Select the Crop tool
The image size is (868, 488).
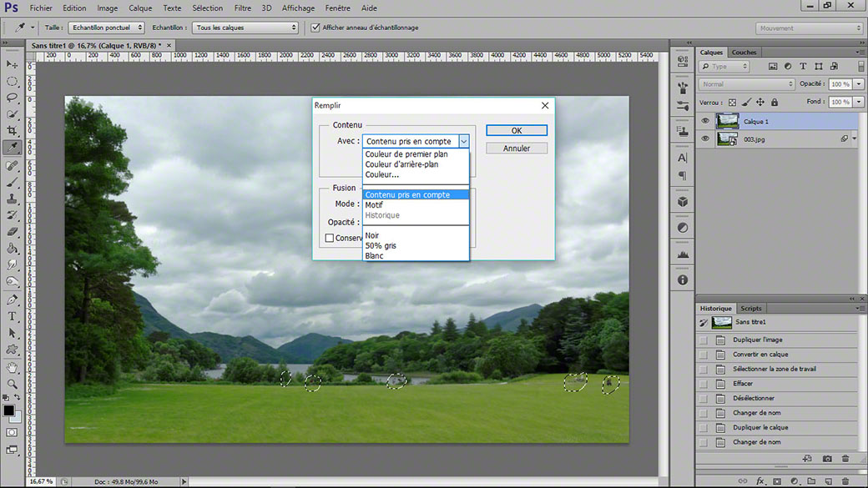(x=12, y=131)
